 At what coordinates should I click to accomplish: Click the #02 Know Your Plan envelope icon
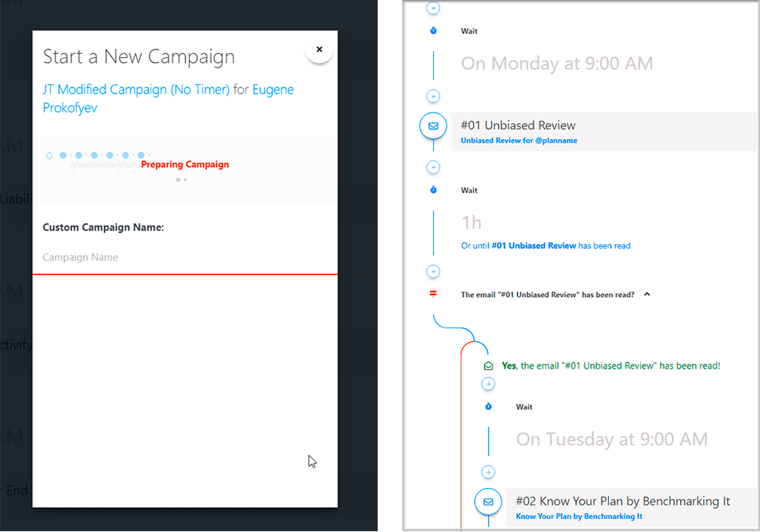[x=488, y=502]
